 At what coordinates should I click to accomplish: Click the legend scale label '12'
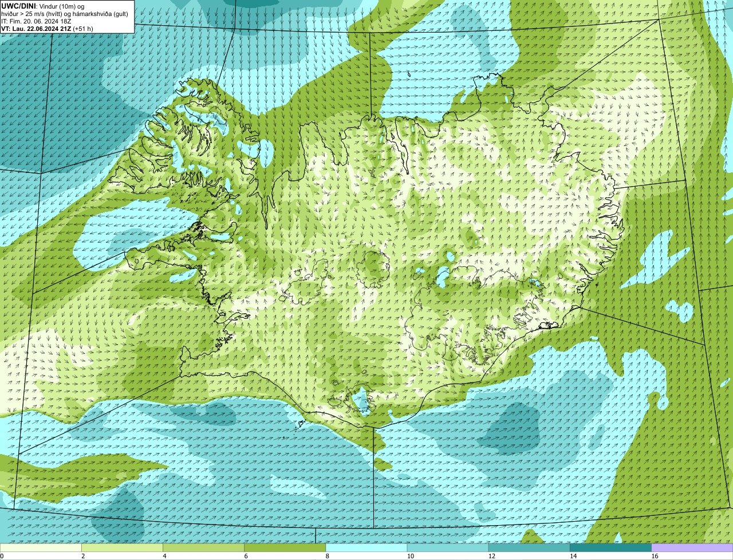(x=491, y=556)
